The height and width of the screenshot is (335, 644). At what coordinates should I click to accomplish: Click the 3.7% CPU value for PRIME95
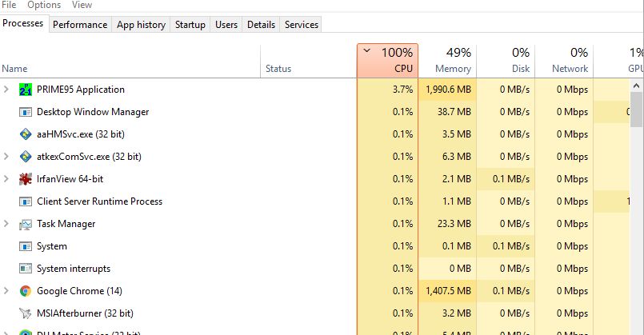402,90
